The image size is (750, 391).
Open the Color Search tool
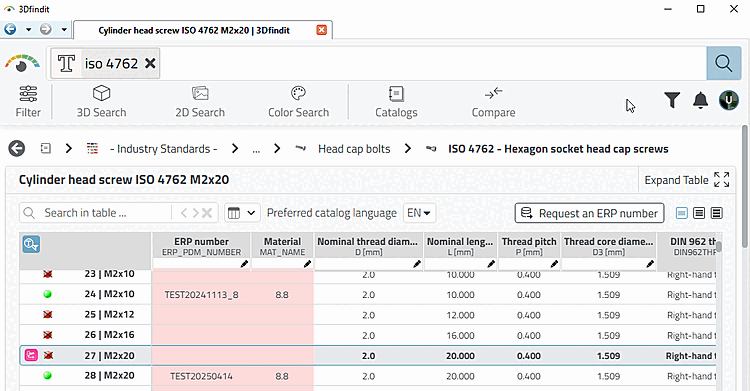[298, 101]
